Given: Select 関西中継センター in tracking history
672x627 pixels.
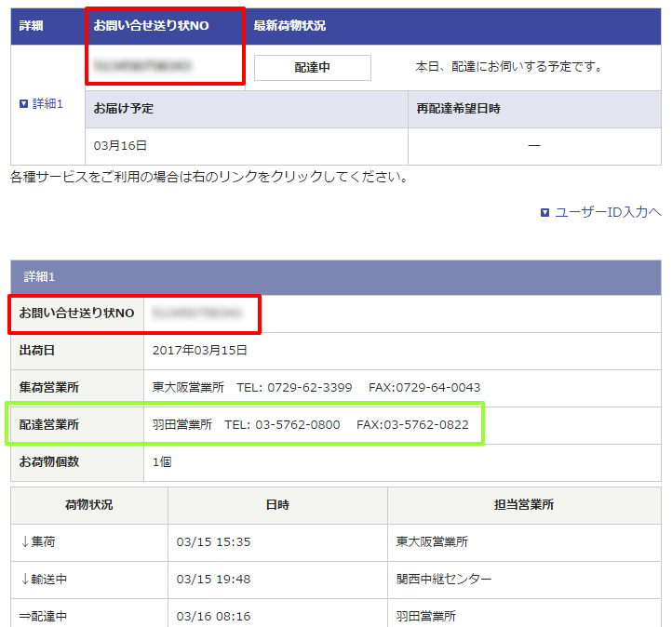Looking at the screenshot, I should [x=444, y=579].
